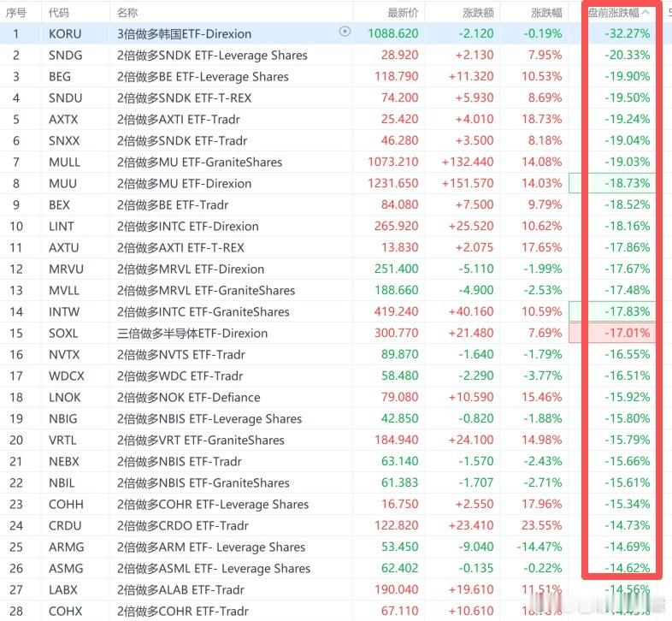672x621 pixels.
Task: Select the SNDG ticker code
Action: tap(66, 56)
